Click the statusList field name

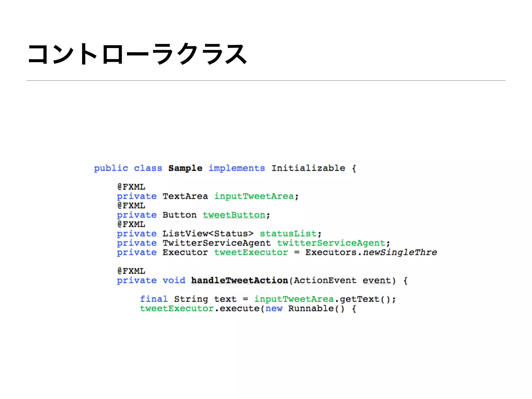[x=288, y=234]
